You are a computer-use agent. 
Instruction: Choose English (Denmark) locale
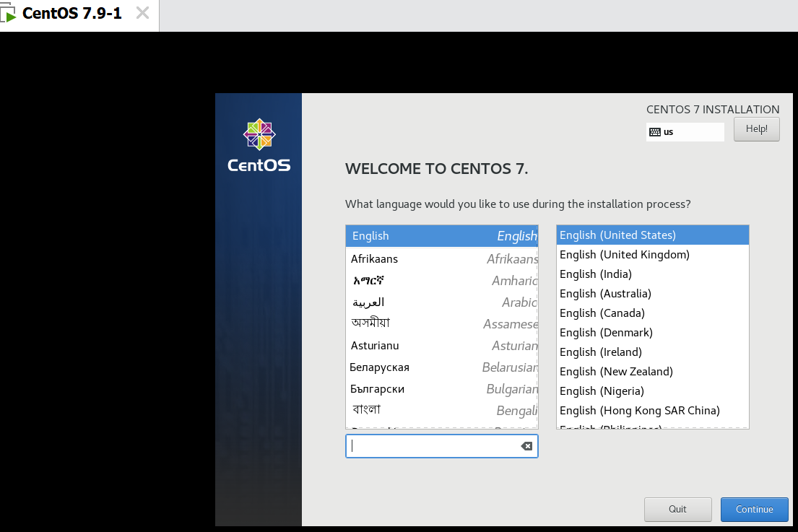pyautogui.click(x=652, y=333)
